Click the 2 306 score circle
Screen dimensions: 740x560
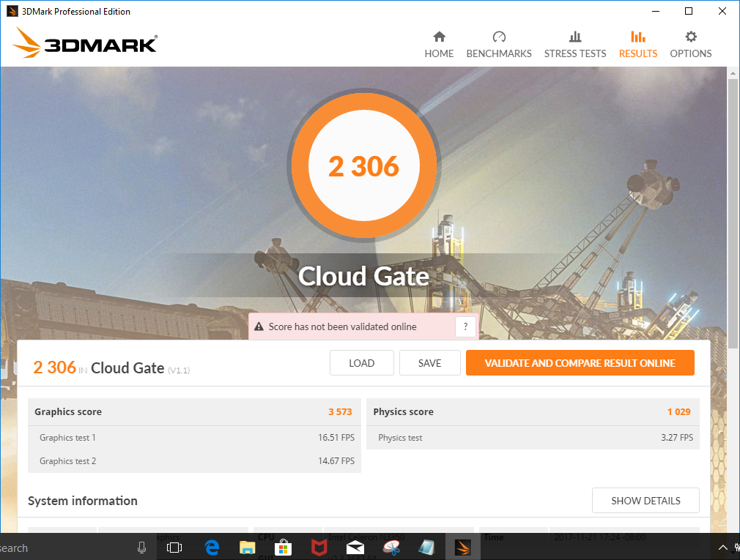click(x=364, y=166)
